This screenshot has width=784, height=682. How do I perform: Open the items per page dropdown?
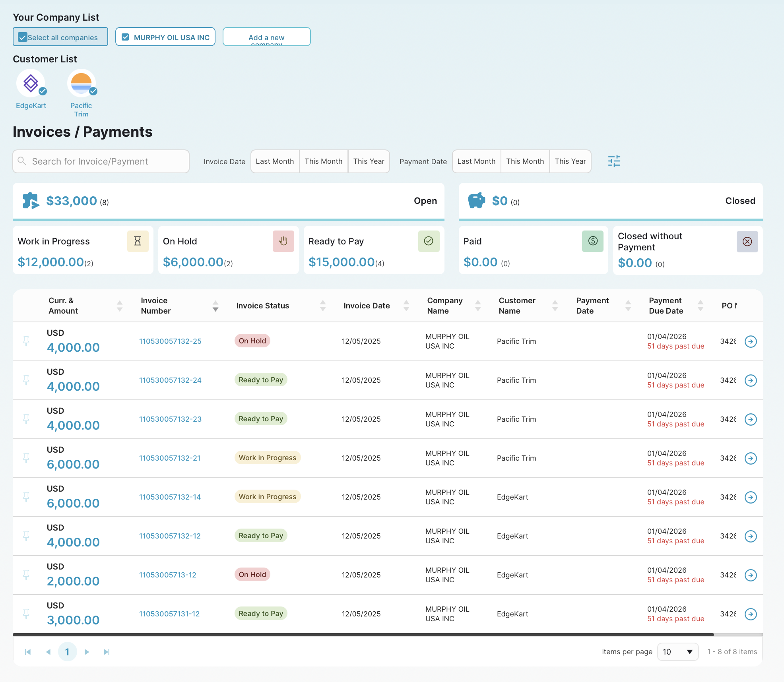click(x=677, y=652)
